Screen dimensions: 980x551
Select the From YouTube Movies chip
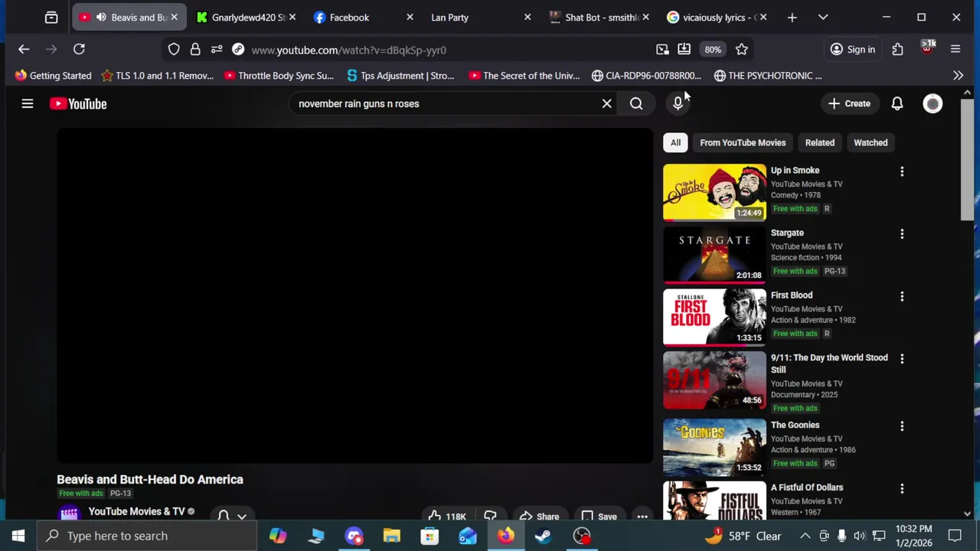coord(743,142)
